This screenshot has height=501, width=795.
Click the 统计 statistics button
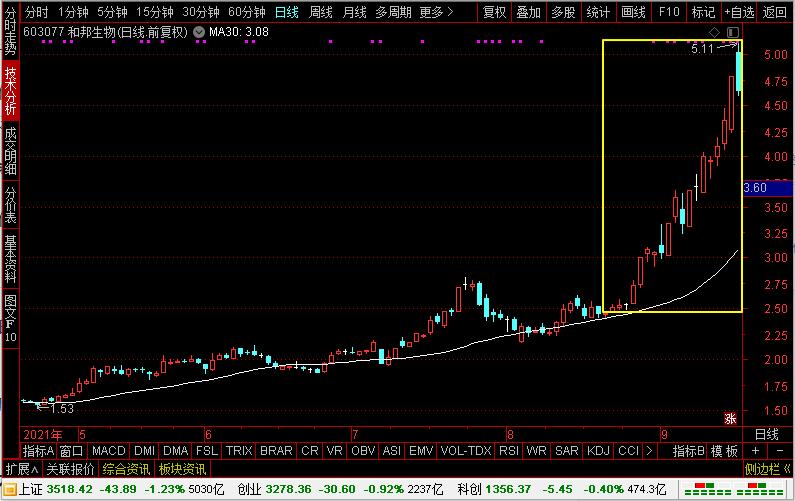coord(598,12)
